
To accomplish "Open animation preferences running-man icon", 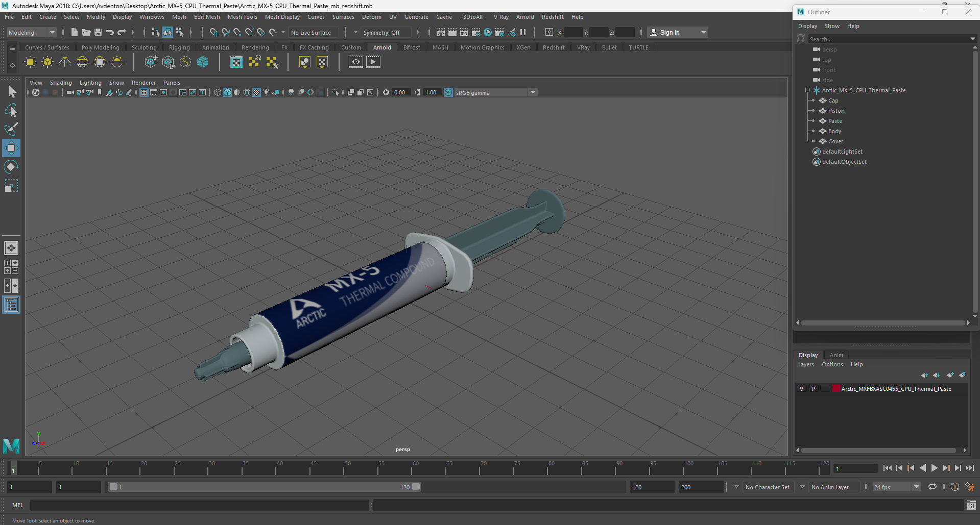I will [970, 487].
